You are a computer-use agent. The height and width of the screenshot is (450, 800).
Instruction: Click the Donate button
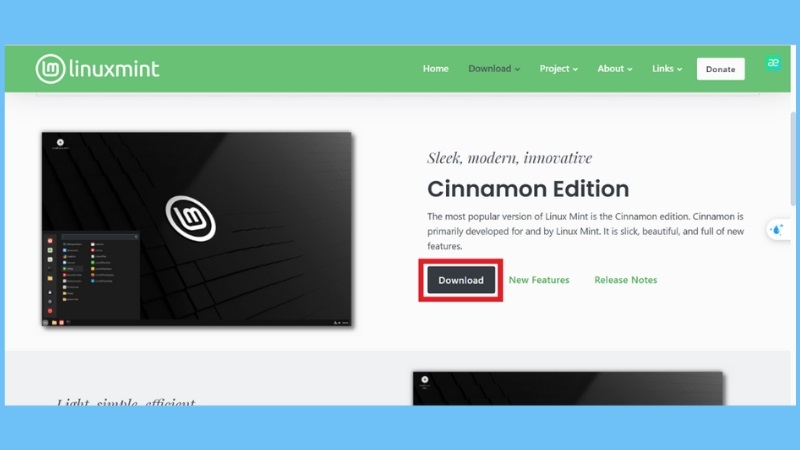coord(720,69)
